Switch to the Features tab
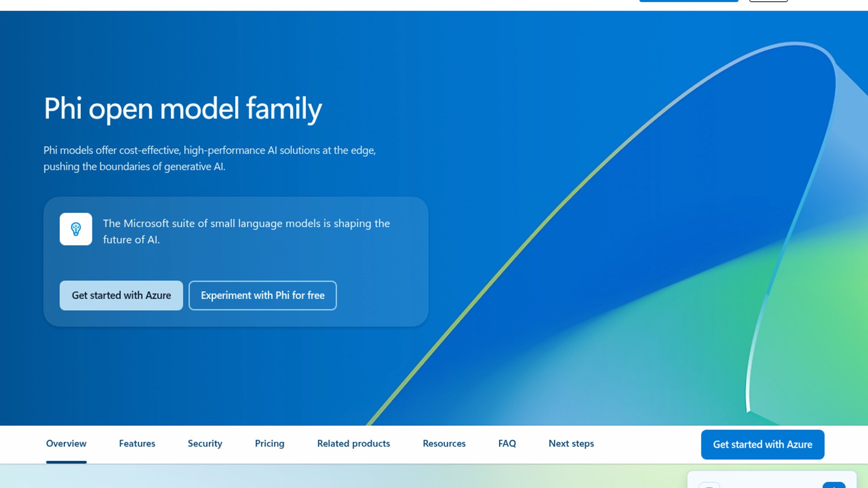The width and height of the screenshot is (868, 488). click(x=137, y=444)
